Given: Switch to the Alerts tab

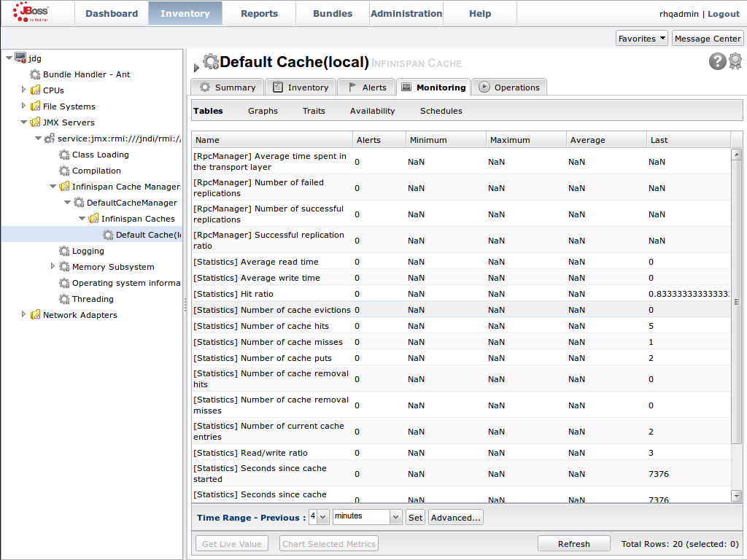Looking at the screenshot, I should [x=366, y=87].
